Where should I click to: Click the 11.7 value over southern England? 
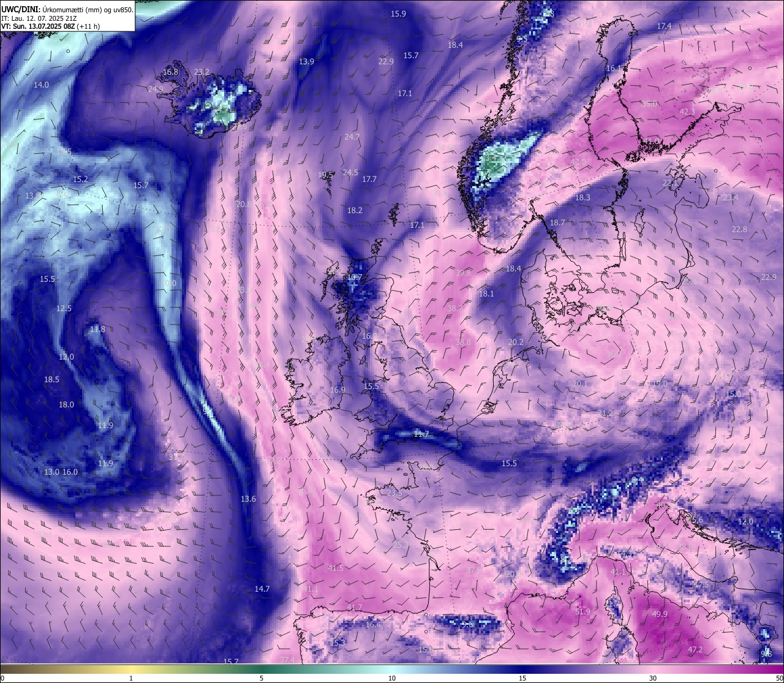(421, 434)
